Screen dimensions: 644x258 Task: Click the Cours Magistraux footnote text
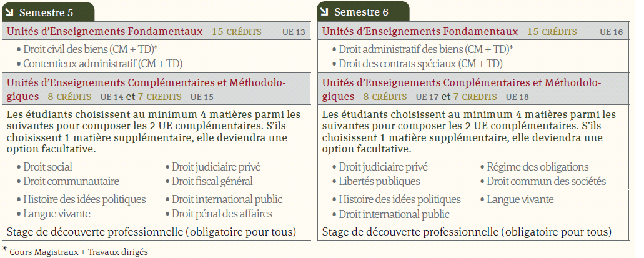pyautogui.click(x=79, y=252)
